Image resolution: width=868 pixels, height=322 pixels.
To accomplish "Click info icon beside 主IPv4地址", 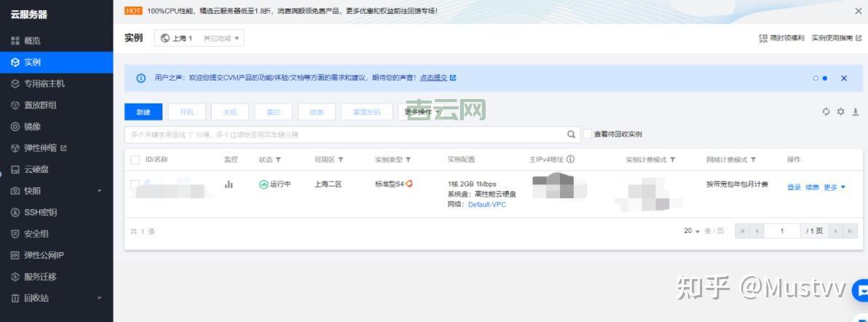I will [570, 159].
